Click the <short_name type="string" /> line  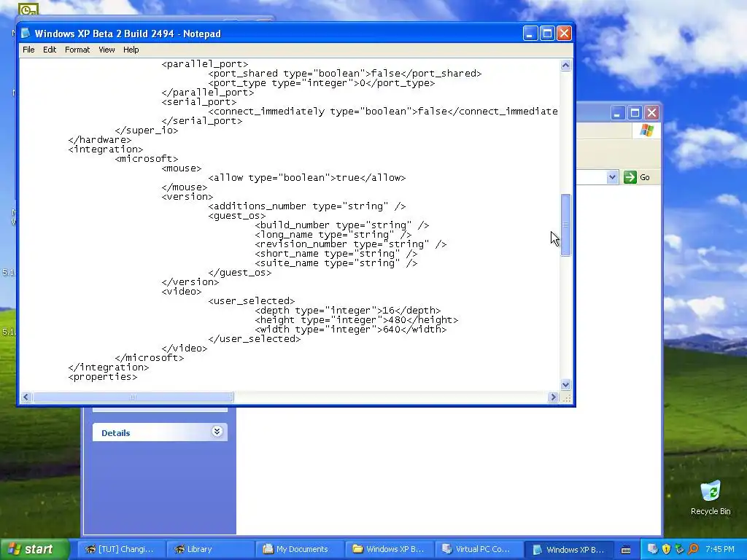[x=336, y=254]
